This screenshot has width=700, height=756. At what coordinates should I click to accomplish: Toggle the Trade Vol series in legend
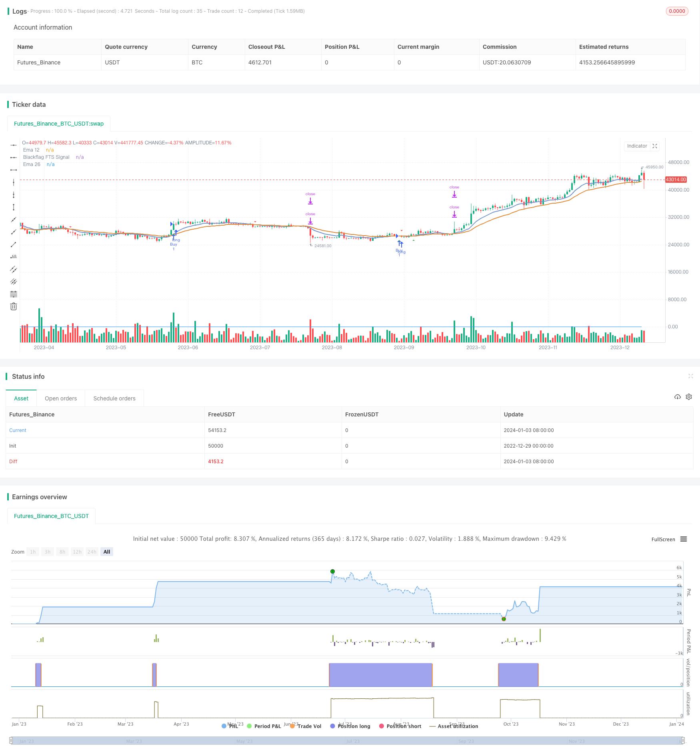[306, 726]
